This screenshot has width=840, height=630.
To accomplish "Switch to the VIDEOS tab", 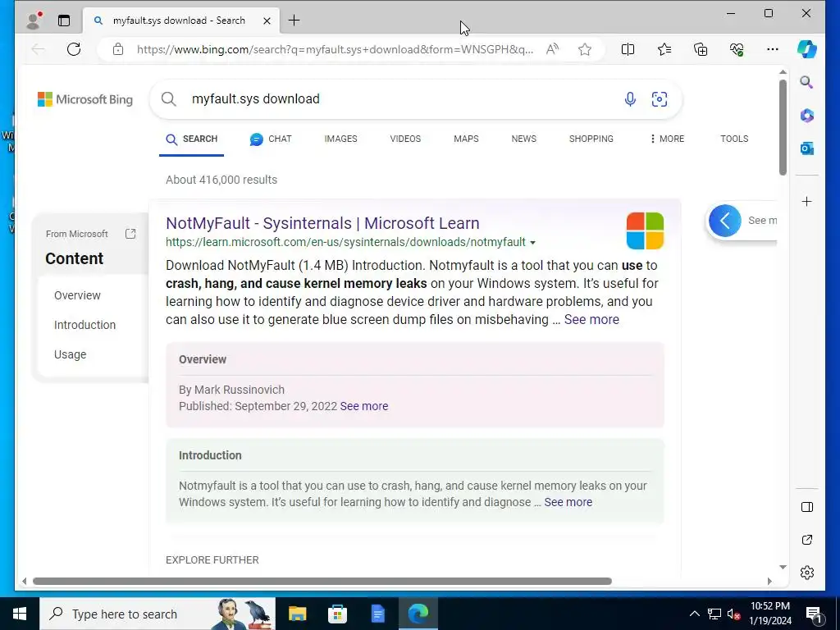I will (405, 139).
